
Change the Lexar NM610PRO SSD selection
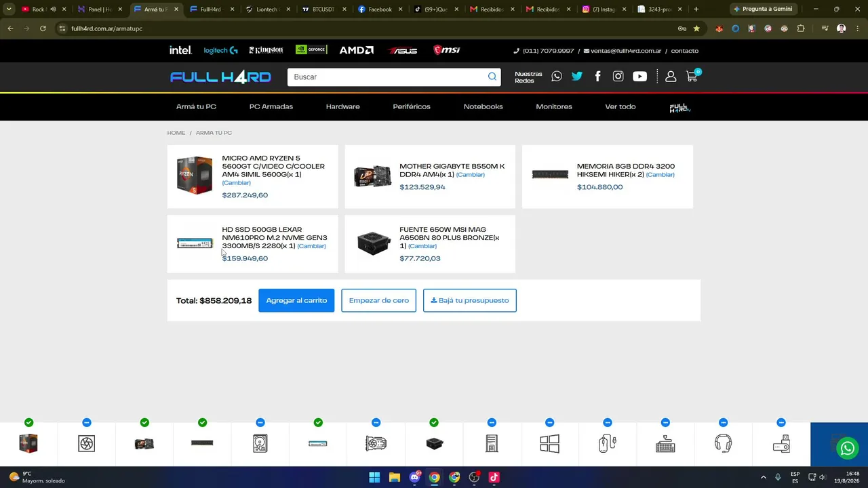(x=311, y=246)
